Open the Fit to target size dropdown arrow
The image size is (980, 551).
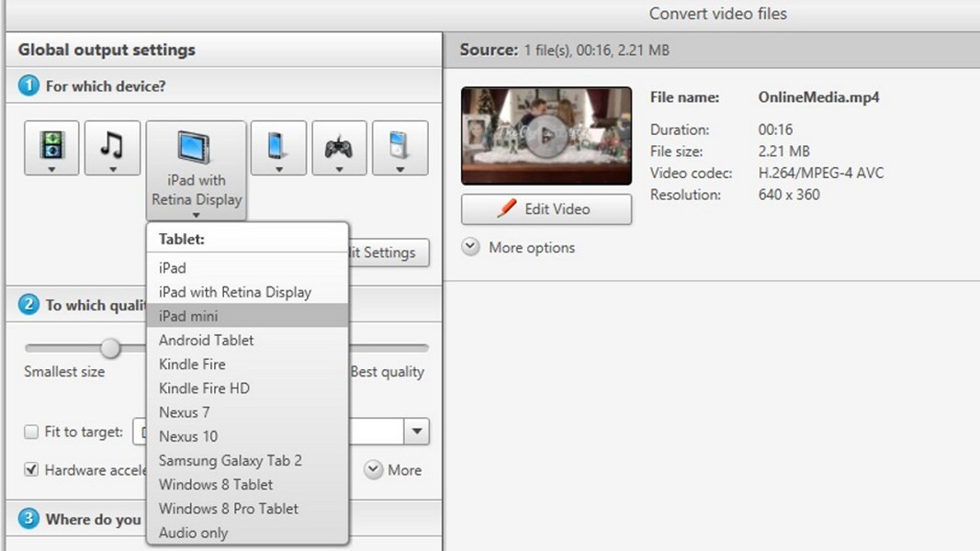416,432
